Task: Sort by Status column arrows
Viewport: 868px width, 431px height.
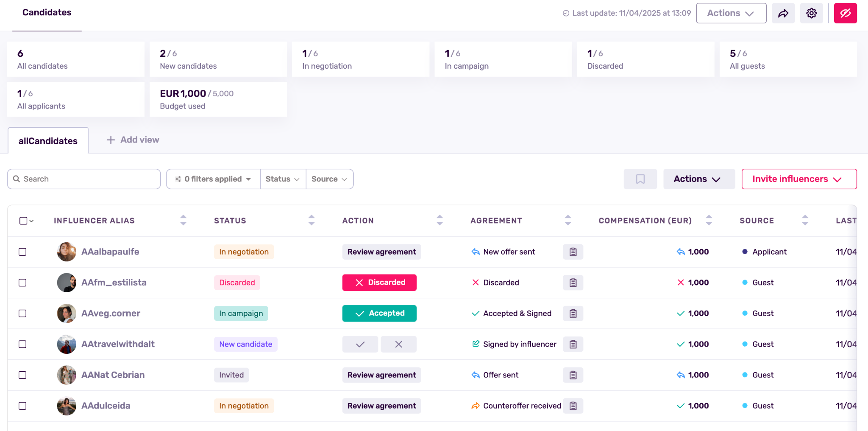Action: coord(312,220)
